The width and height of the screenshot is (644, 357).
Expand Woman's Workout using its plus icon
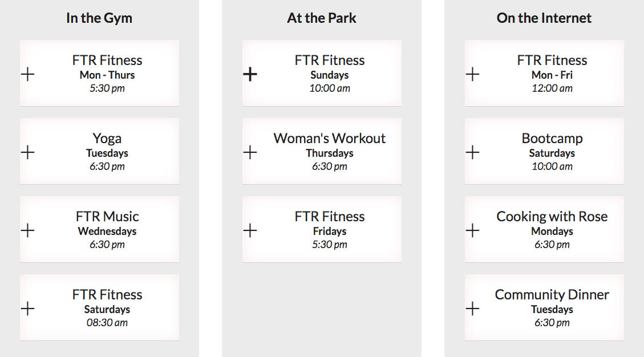pyautogui.click(x=250, y=152)
